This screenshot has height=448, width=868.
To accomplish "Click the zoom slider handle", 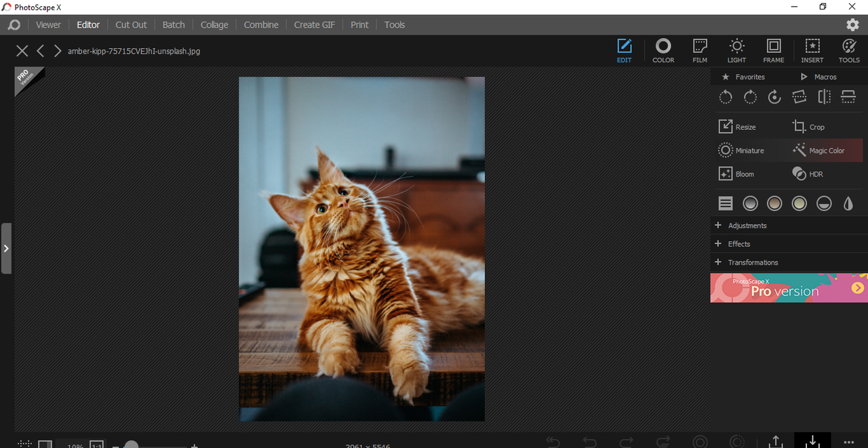I will (x=132, y=445).
